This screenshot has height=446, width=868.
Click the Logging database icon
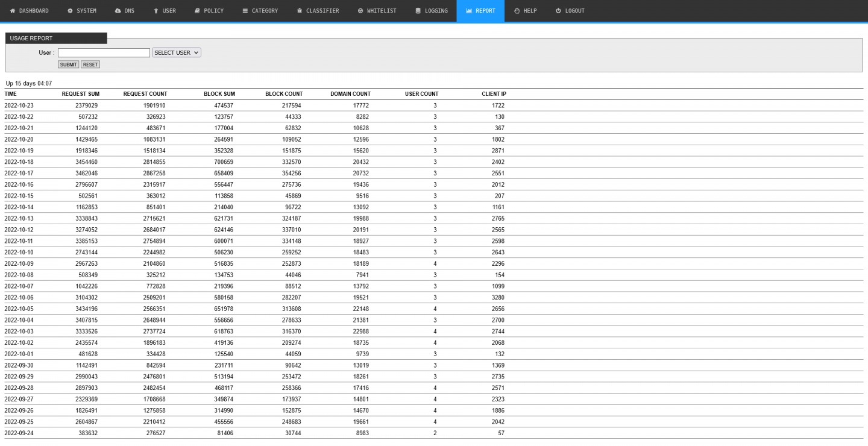[418, 11]
